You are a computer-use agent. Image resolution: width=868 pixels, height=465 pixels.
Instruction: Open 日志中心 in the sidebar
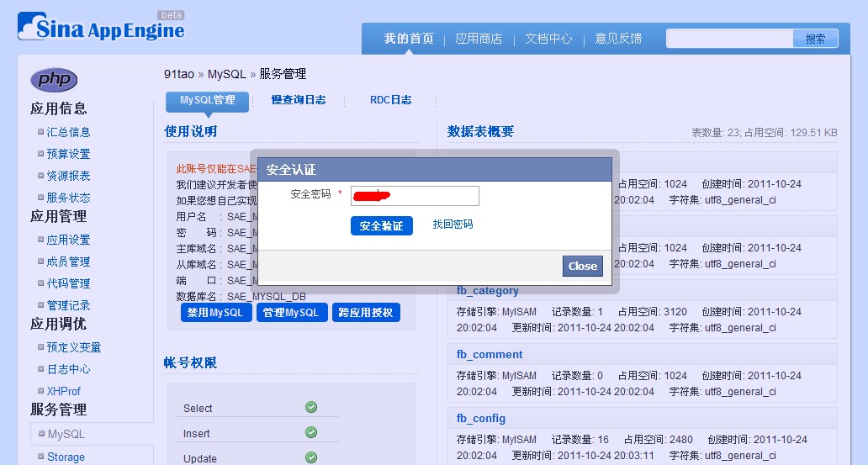tap(68, 369)
